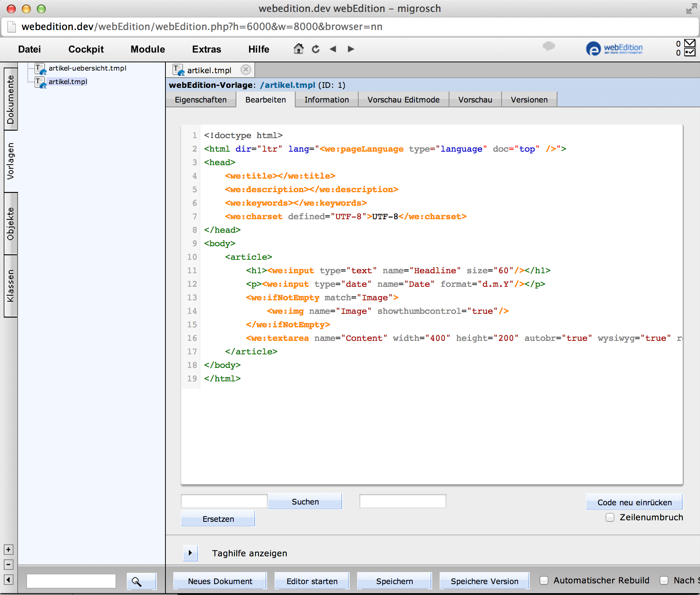Select artikel-uebersicht.tmpl in the file tree
Screen dimensions: 700x595
(87, 68)
